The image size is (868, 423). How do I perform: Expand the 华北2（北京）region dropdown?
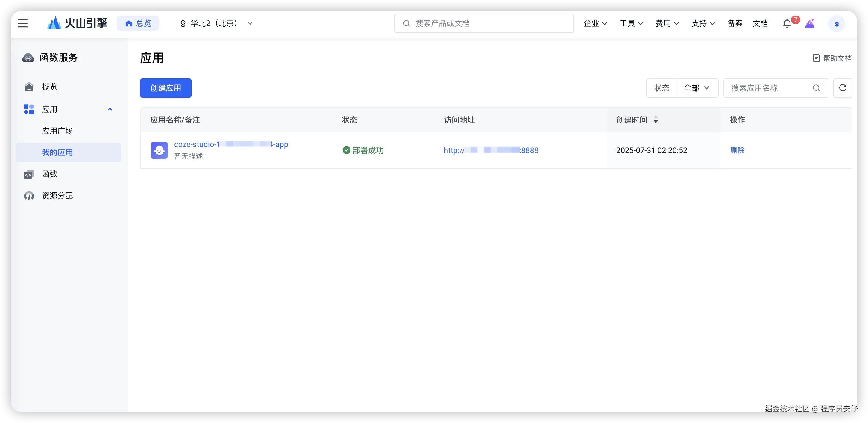coord(250,23)
